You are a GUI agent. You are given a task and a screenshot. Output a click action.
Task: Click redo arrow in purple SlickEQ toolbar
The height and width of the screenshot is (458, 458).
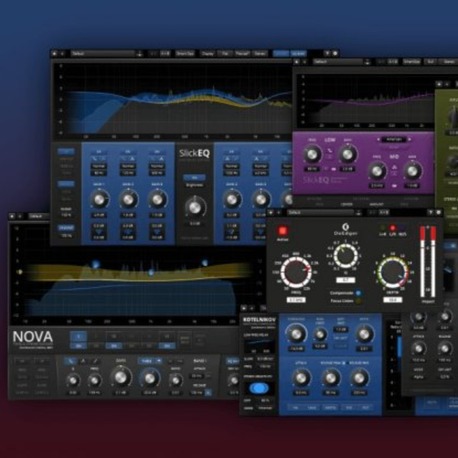(x=304, y=62)
